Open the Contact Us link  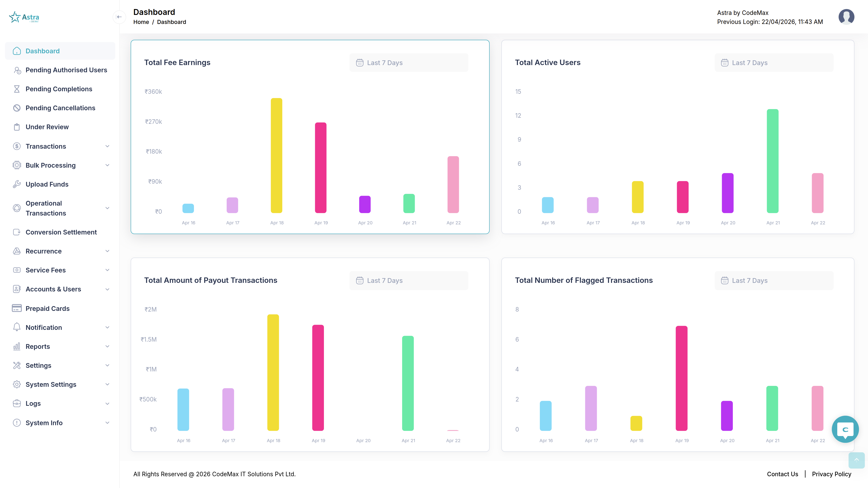pos(782,474)
